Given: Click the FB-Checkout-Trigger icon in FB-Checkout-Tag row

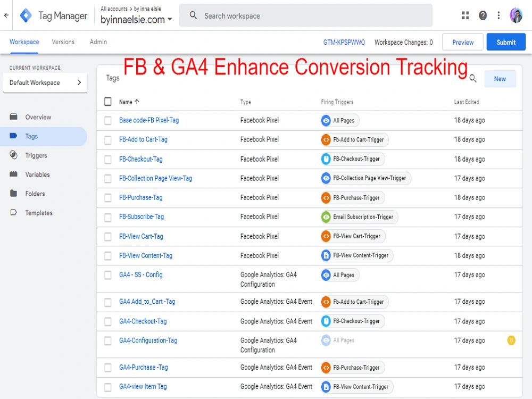Looking at the screenshot, I should 326,159.
